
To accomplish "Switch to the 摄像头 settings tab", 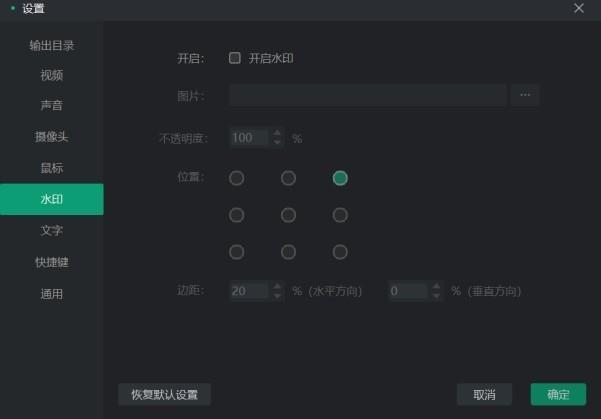I will (x=52, y=136).
